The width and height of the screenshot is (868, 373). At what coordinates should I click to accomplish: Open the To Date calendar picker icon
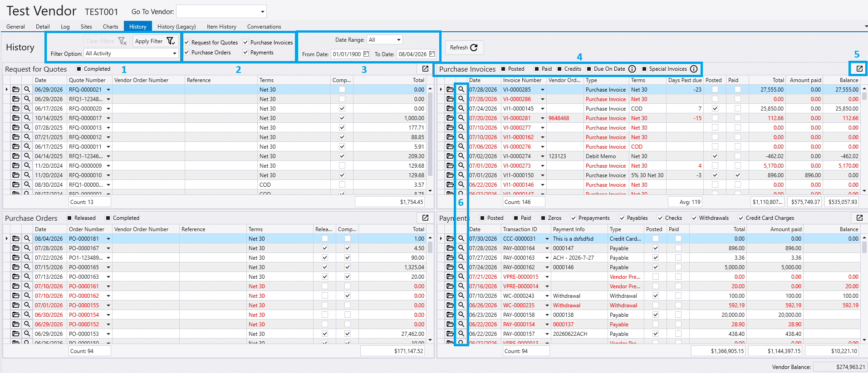(432, 54)
